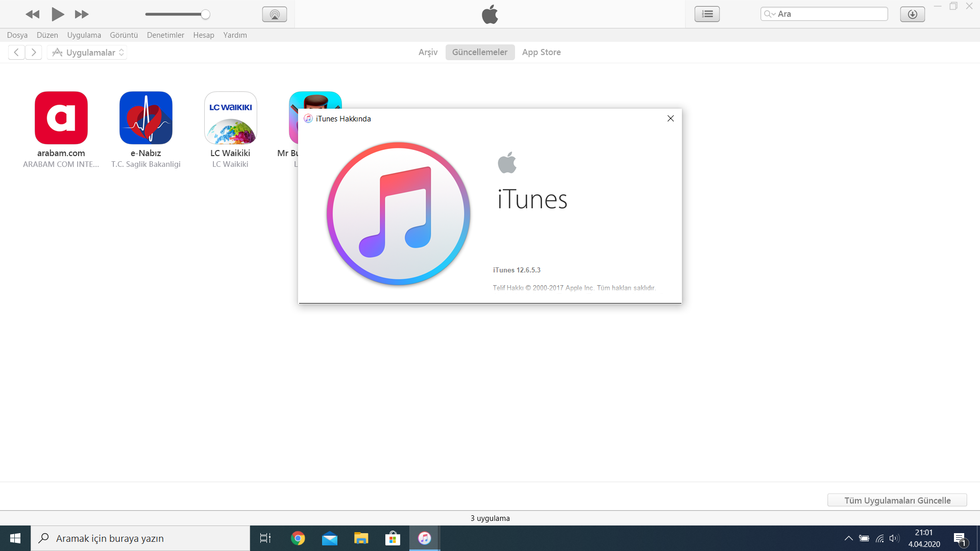Open the search options magnifier dropdown
Viewport: 980px width, 551px height.
pyautogui.click(x=769, y=14)
